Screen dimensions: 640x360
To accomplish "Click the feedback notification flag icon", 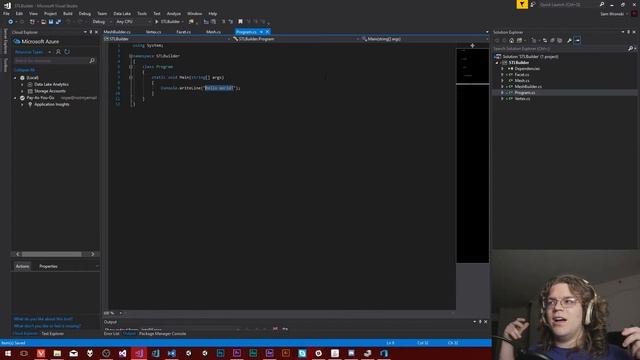I will 522,4.
